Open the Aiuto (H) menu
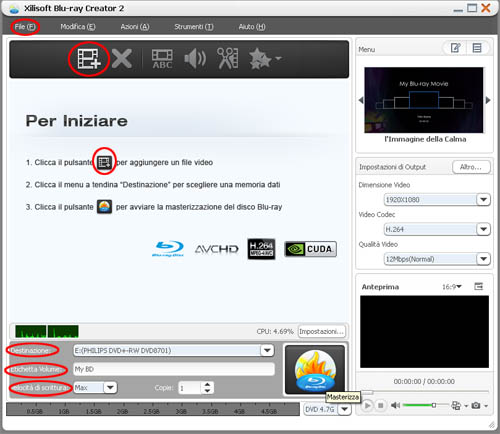 pyautogui.click(x=252, y=27)
